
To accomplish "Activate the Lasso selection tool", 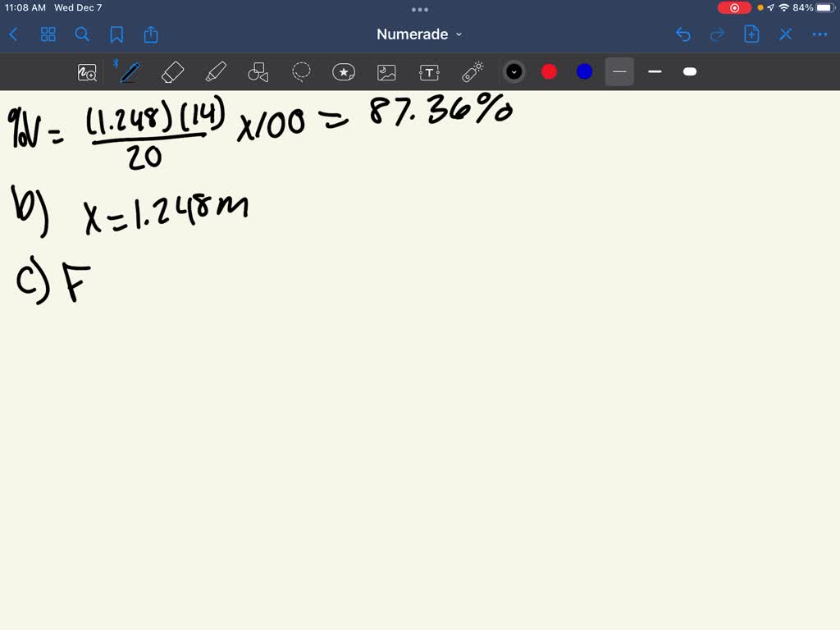I will tap(301, 72).
